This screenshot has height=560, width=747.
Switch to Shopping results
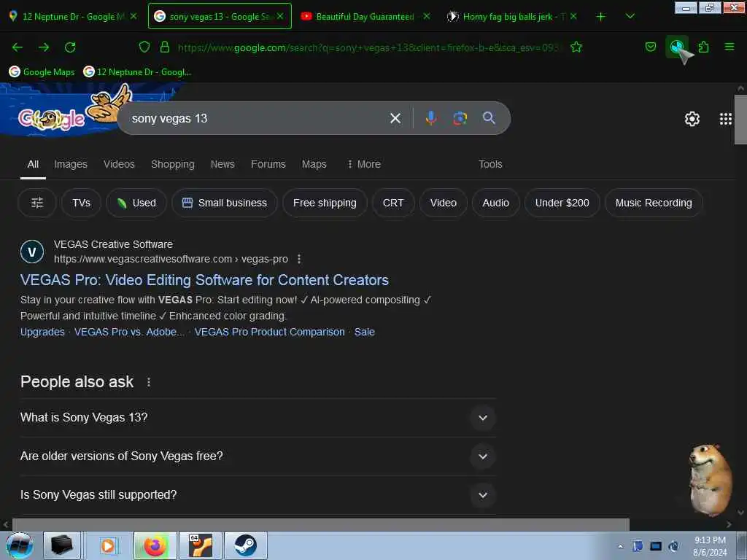(x=172, y=164)
